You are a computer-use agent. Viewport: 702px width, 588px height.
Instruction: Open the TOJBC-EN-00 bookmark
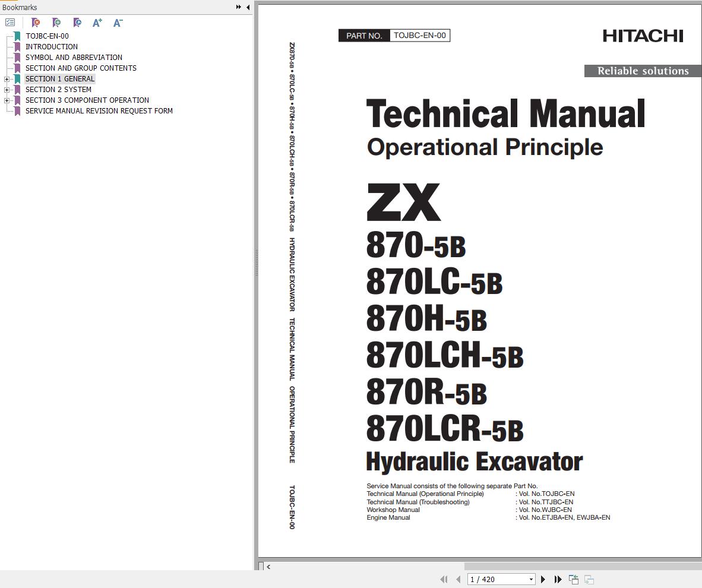(x=47, y=36)
